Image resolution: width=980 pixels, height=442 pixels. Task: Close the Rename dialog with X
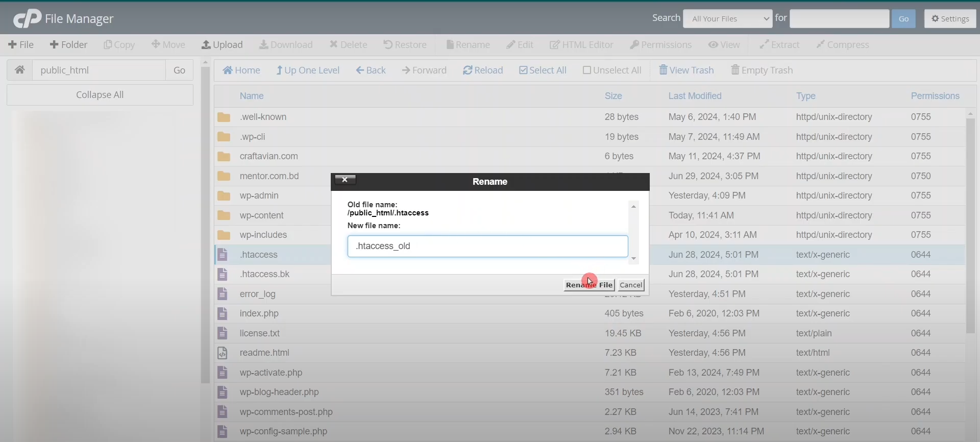tap(345, 180)
